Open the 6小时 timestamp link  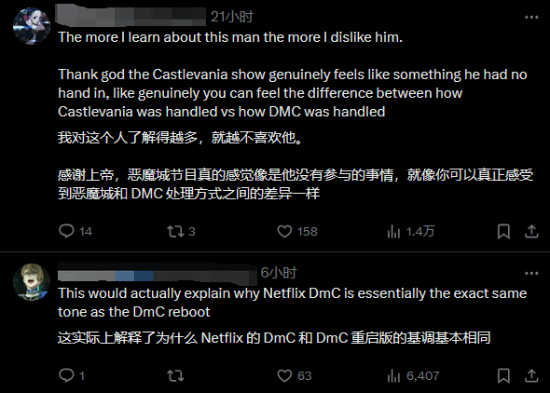click(279, 273)
